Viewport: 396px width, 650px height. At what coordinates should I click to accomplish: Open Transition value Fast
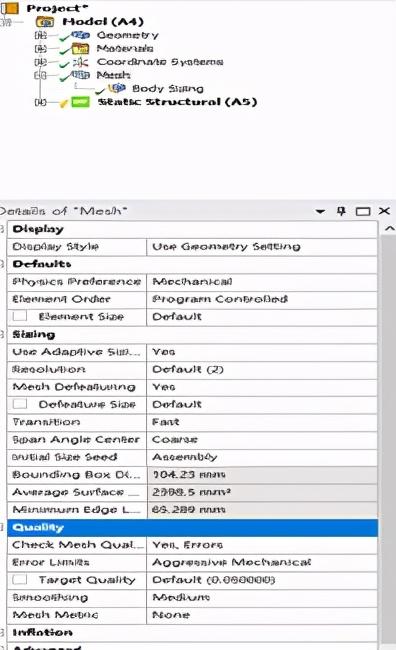(x=262, y=422)
